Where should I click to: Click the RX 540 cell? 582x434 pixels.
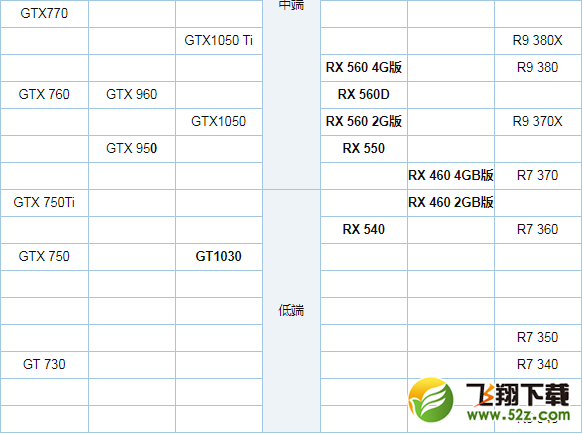click(x=364, y=229)
